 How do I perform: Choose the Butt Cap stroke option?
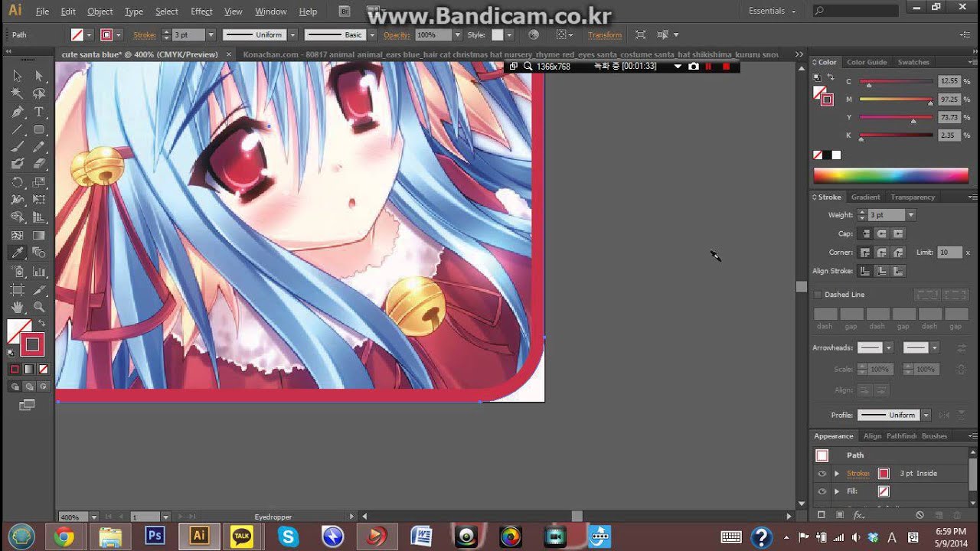(x=865, y=233)
